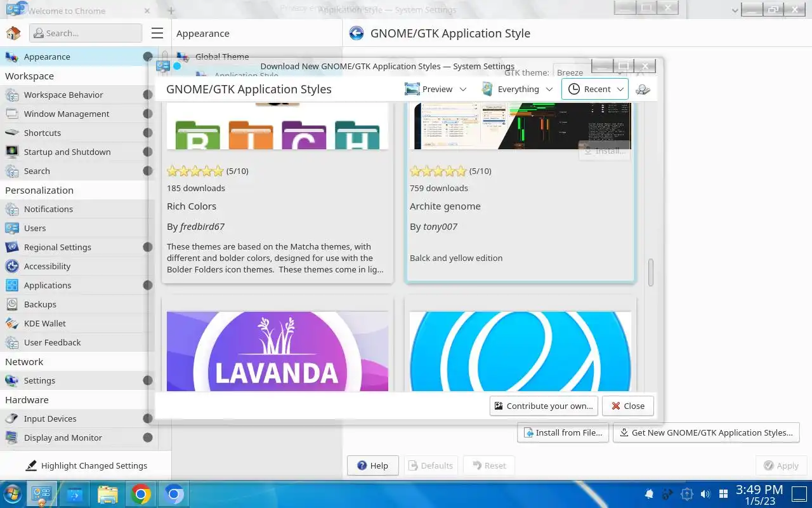Click the Google Chrome icon on taskbar

(x=141, y=494)
